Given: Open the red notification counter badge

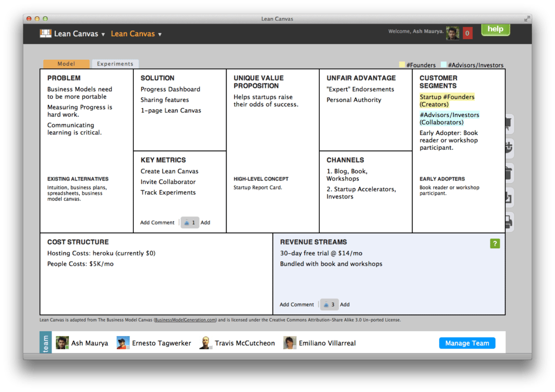Looking at the screenshot, I should click(x=467, y=33).
